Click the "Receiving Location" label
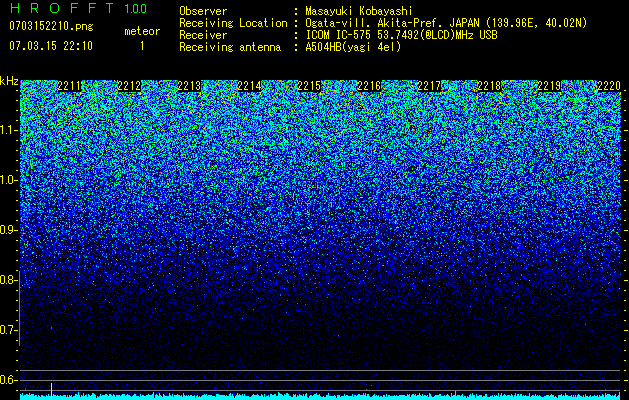Viewport: 629px width, 400px height. pyautogui.click(x=233, y=23)
